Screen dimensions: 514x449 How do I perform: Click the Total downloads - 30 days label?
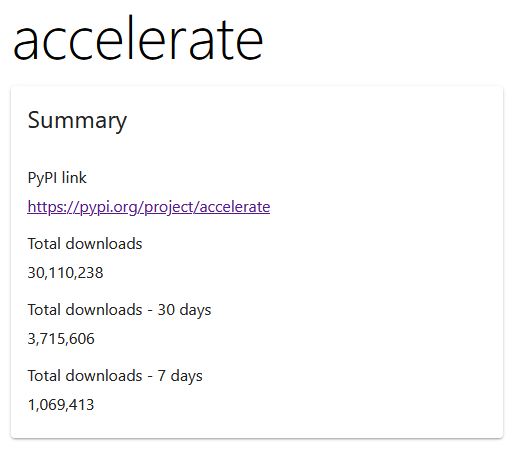click(x=119, y=310)
